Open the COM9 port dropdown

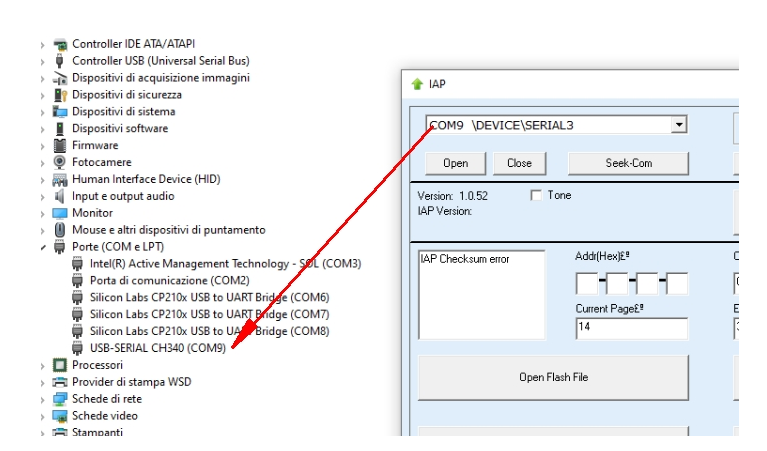[x=679, y=125]
